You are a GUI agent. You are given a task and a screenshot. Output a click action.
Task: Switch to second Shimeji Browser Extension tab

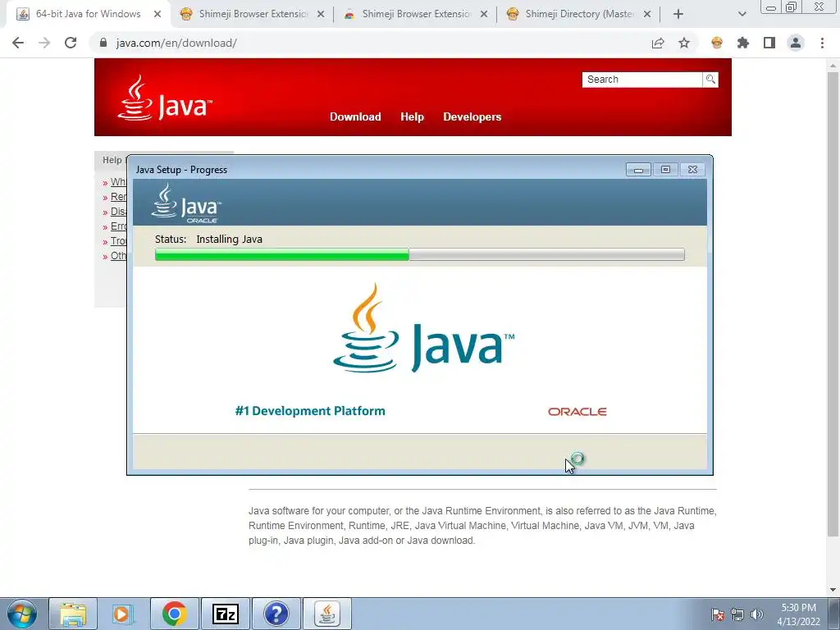pyautogui.click(x=415, y=14)
